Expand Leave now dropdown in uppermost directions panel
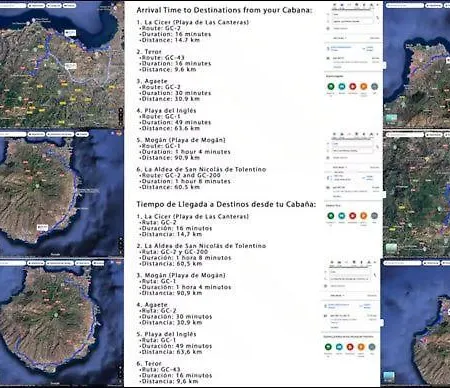450x388 pixels. point(340,38)
